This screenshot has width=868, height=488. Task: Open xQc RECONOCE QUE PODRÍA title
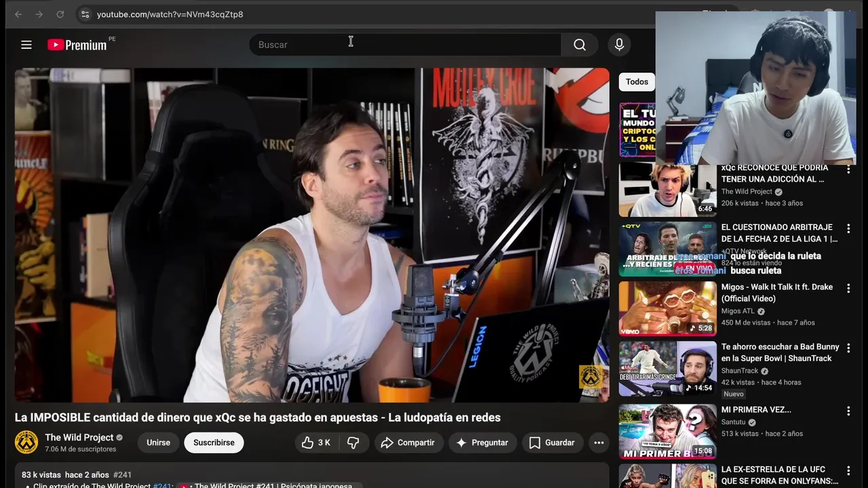click(775, 174)
